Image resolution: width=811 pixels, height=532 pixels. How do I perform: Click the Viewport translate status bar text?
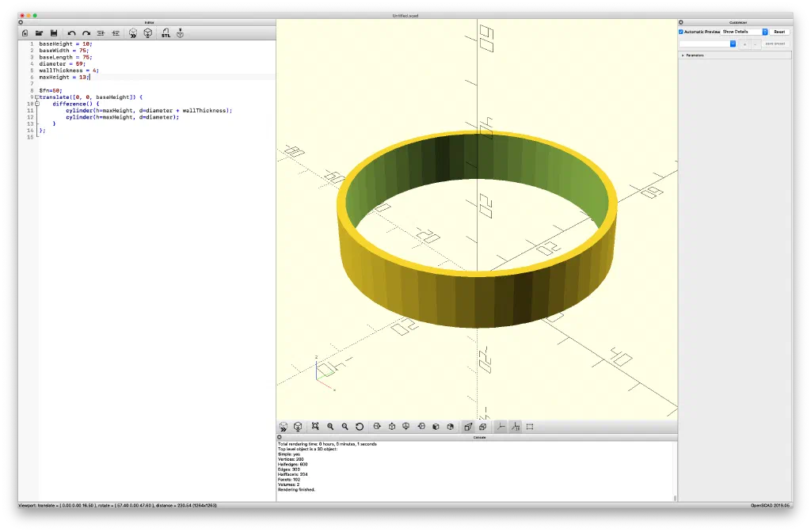coord(117,506)
